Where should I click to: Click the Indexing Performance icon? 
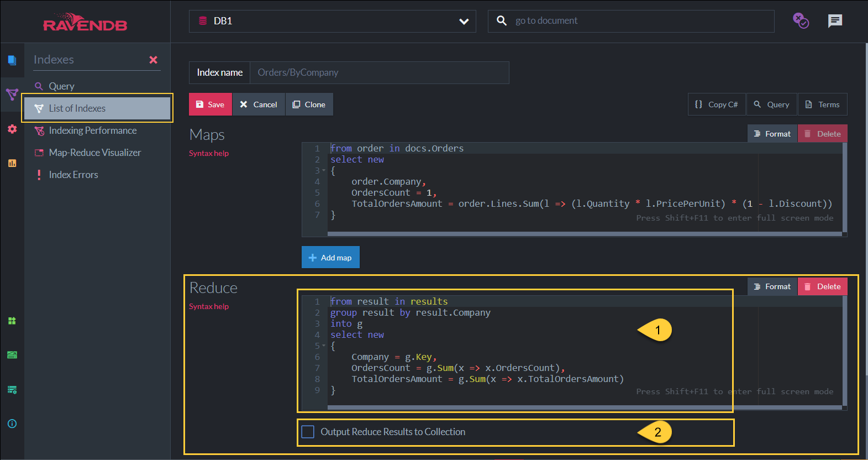point(39,131)
